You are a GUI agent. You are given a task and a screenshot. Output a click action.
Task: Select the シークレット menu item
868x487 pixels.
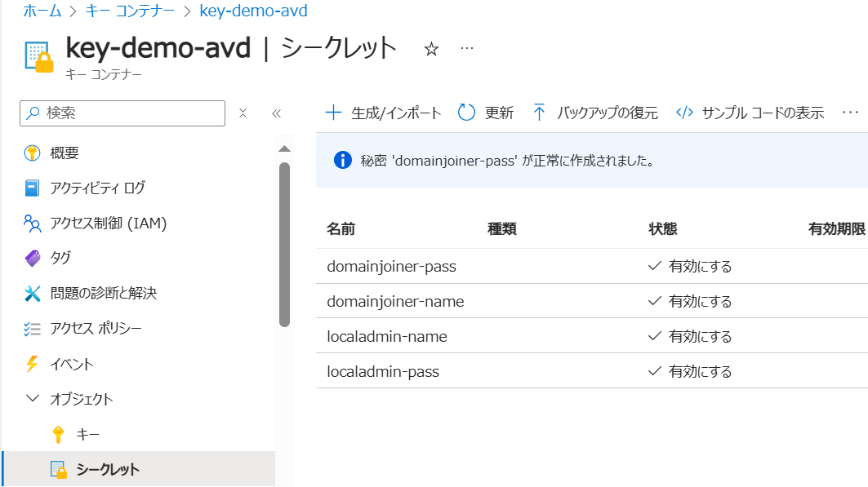point(138,469)
